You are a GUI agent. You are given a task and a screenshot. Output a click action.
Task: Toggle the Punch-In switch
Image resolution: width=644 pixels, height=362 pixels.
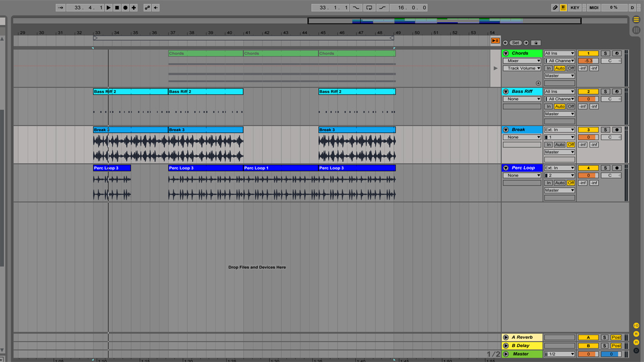[x=356, y=8]
